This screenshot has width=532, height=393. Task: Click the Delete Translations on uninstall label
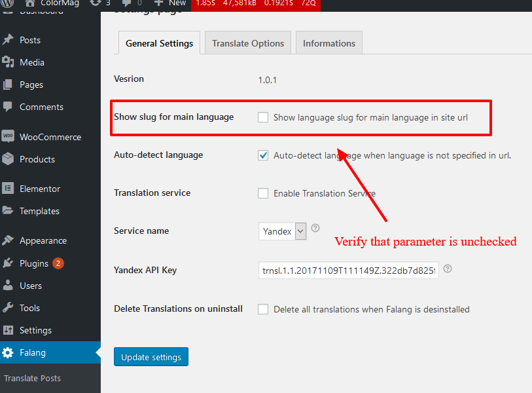click(178, 309)
